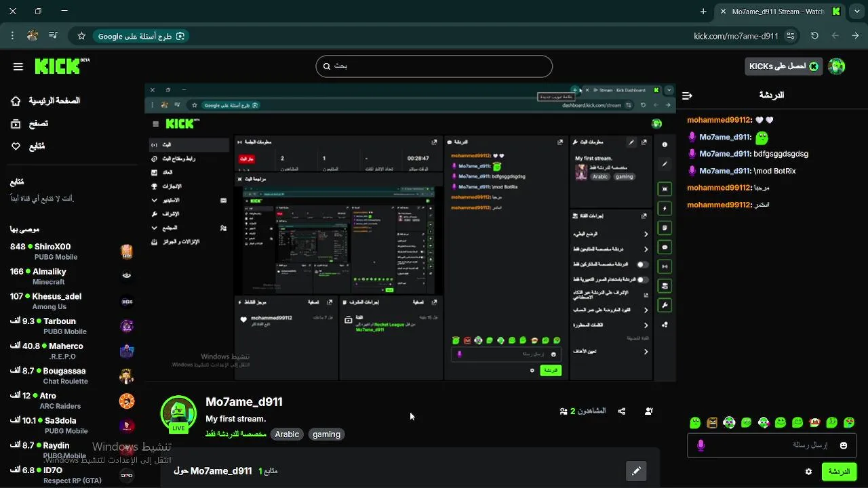The image size is (868, 488).
Task: Click the KICK beta logo
Action: 62,66
